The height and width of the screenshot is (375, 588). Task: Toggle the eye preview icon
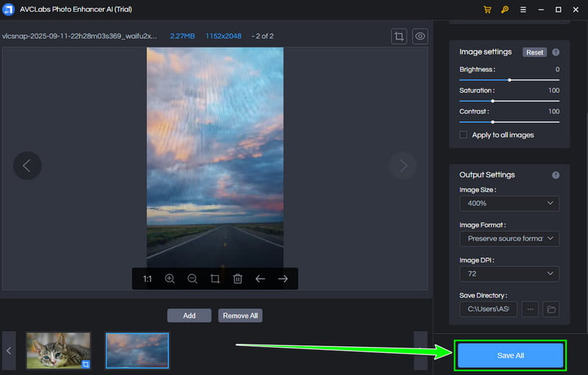tap(420, 36)
